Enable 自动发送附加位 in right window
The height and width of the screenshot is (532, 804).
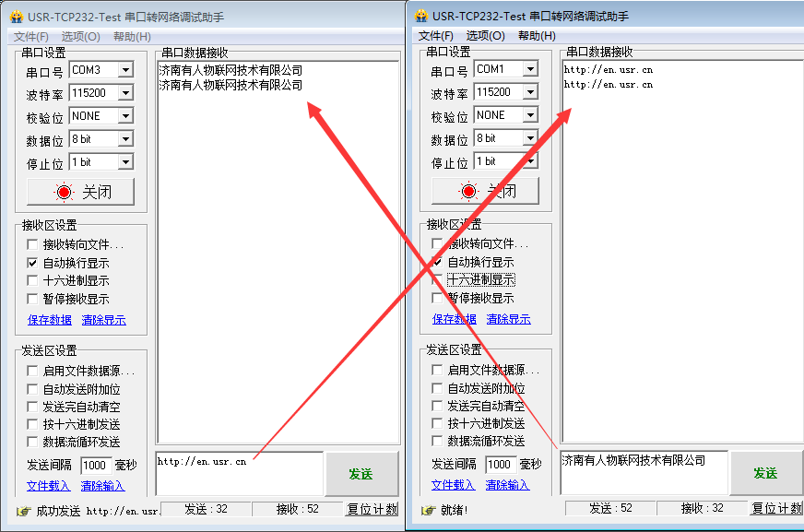(437, 388)
